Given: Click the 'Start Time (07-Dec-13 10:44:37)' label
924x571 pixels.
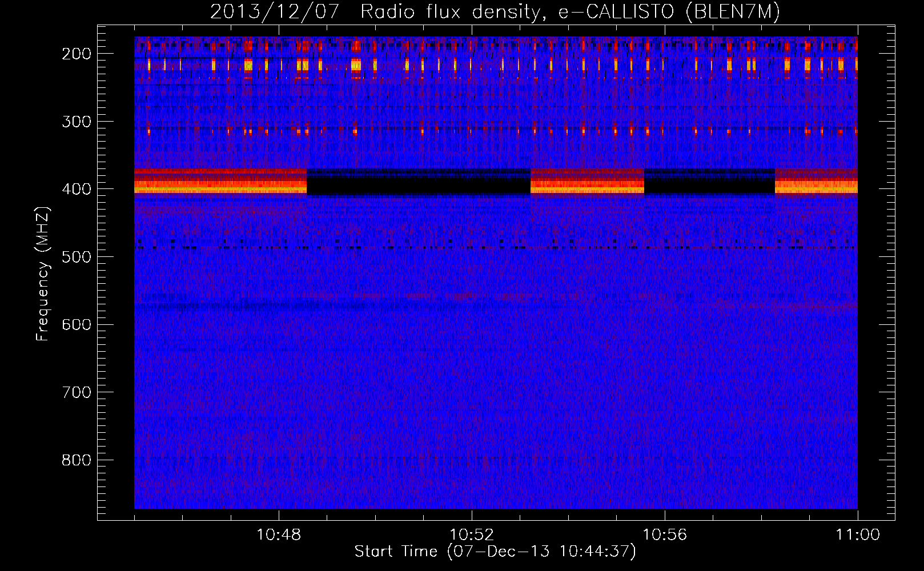Looking at the screenshot, I should [495, 552].
